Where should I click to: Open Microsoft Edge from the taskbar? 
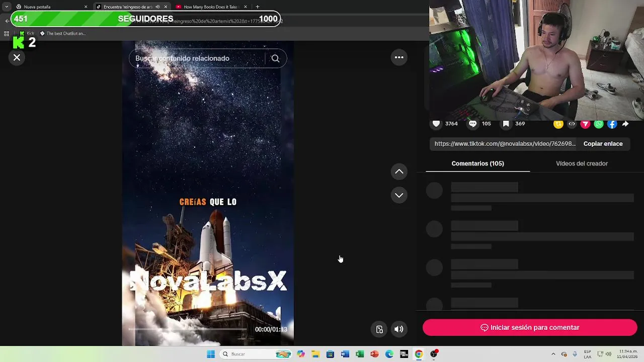[389, 354]
